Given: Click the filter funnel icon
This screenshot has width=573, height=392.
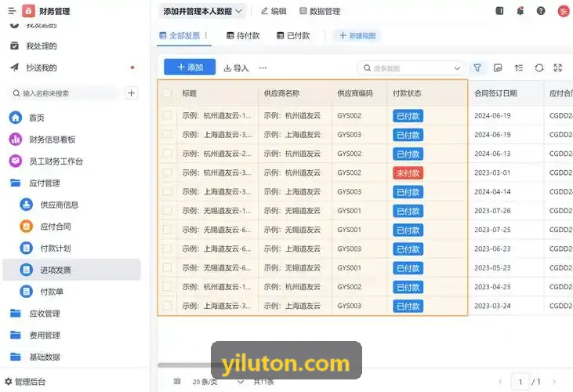Looking at the screenshot, I should coord(477,67).
